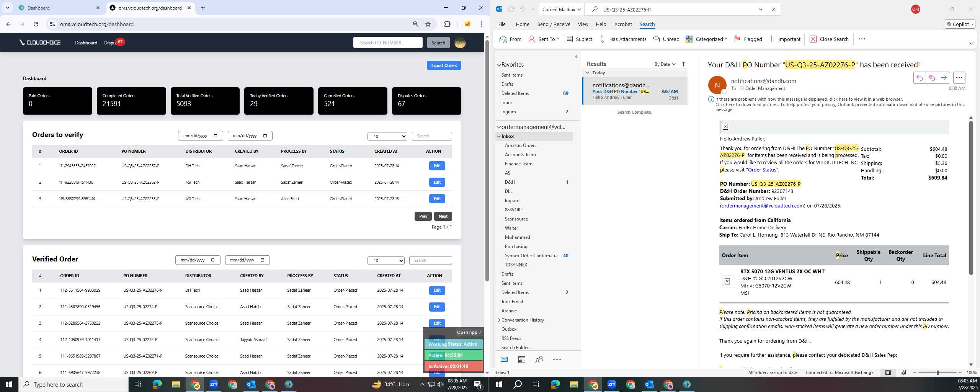The height and width of the screenshot is (392, 980).
Task: Switch to Chrome tab titled Dashboard
Action: point(59,8)
